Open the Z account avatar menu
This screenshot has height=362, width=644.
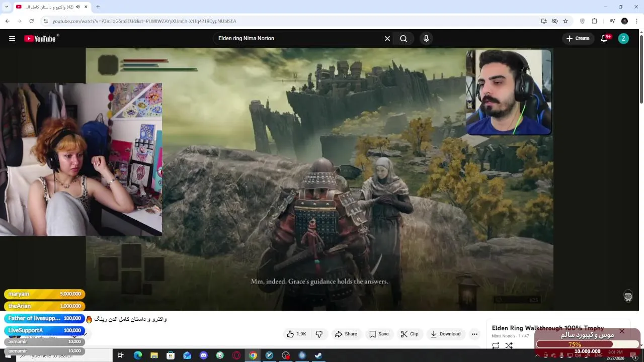tap(623, 39)
